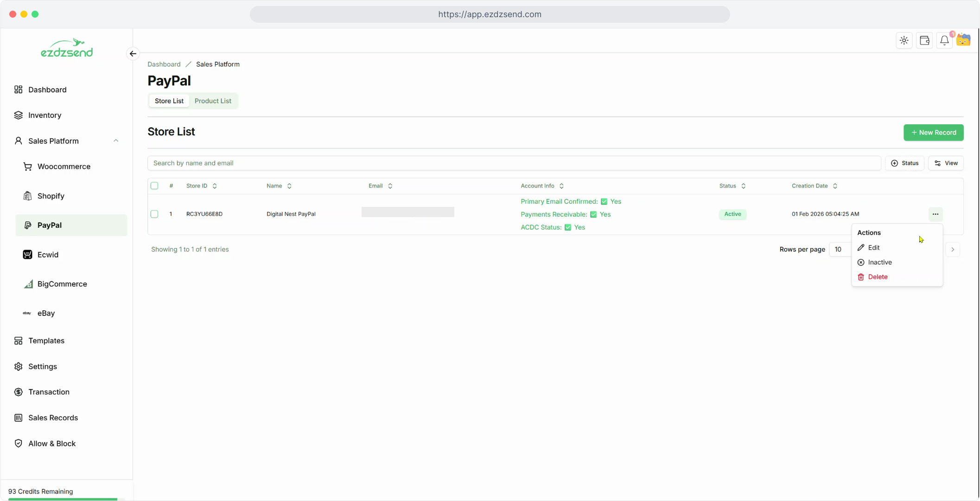
Task: Open the notifications bell
Action: [944, 41]
